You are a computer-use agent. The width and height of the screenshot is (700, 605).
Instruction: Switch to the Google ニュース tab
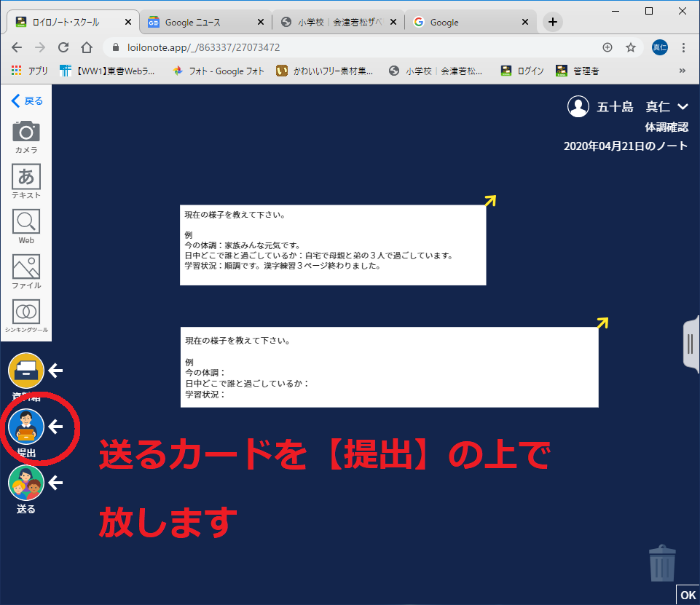203,22
